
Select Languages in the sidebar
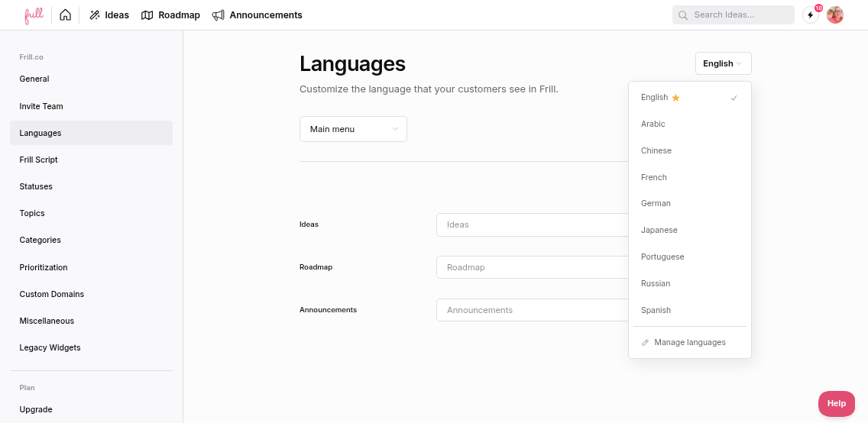click(x=92, y=133)
